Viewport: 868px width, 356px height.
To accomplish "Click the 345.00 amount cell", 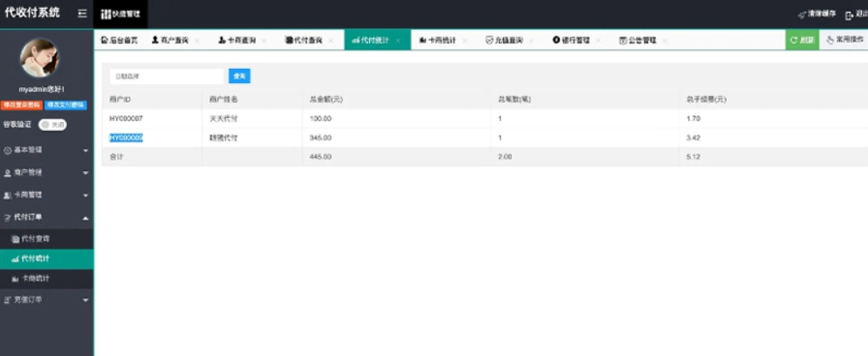I will click(320, 138).
